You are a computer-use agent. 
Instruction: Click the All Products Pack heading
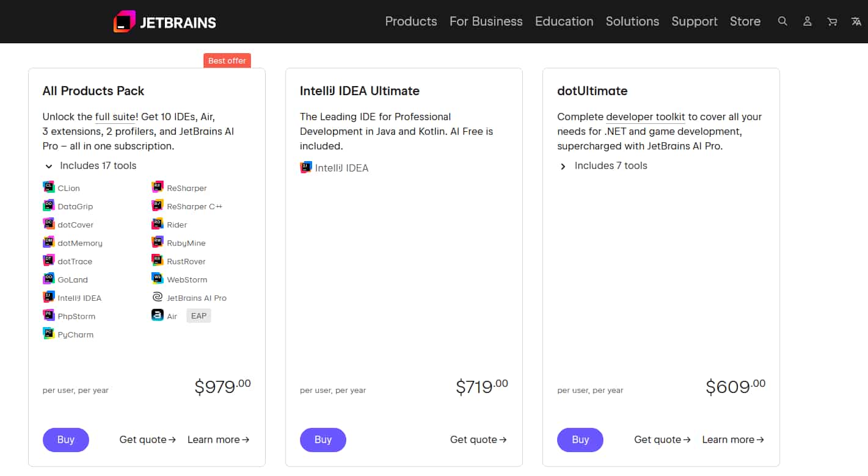point(93,91)
